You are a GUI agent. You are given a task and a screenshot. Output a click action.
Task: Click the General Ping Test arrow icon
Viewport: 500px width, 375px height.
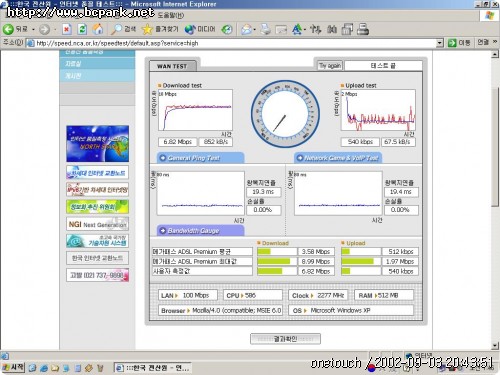(163, 158)
